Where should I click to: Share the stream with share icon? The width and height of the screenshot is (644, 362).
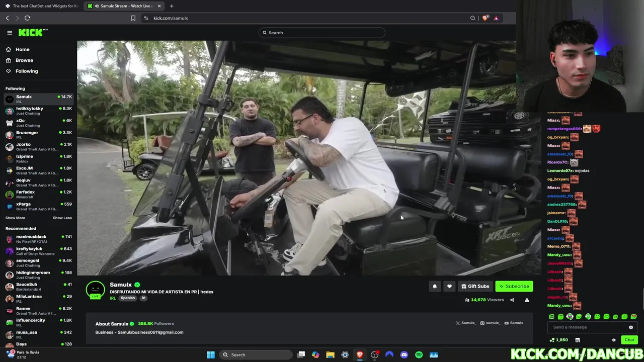tap(512, 300)
